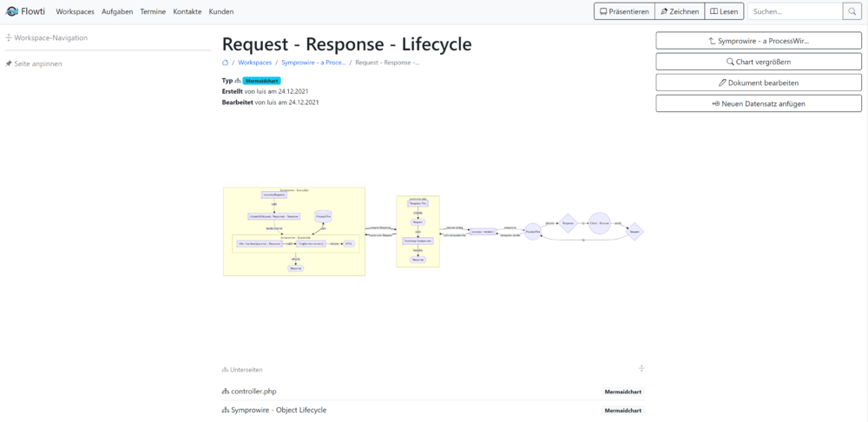Click the sitemap icon next to controller.php
The height and width of the screenshot is (422, 868).
pos(226,392)
